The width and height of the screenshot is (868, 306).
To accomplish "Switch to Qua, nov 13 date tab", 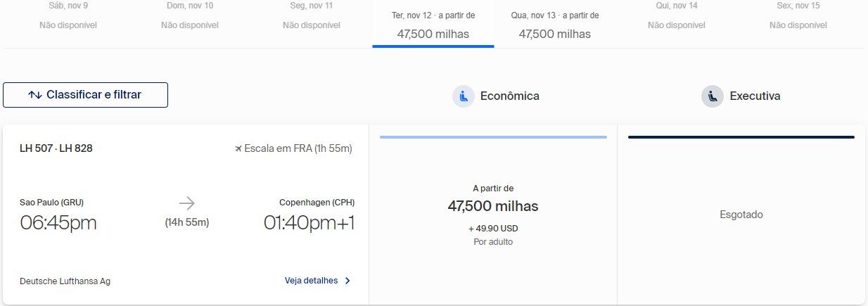I will (555, 25).
